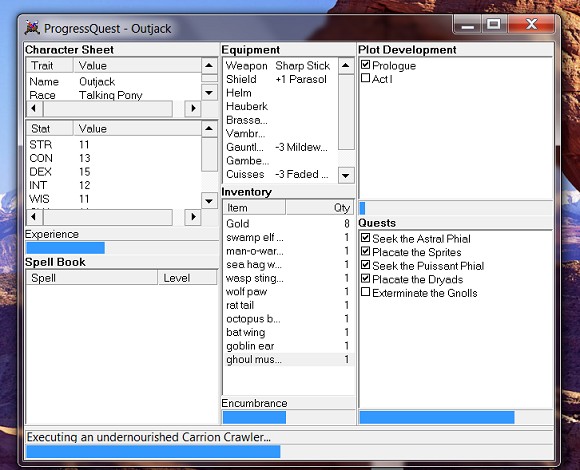Click the Equipment list scroll down arrow
Image resolution: width=580 pixels, height=470 pixels.
click(x=346, y=176)
